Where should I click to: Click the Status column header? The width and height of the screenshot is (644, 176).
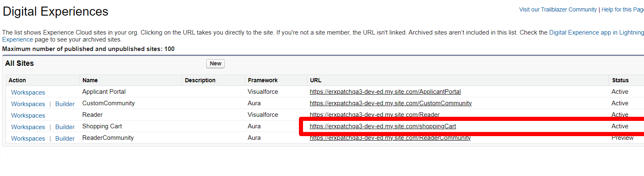tap(620, 80)
